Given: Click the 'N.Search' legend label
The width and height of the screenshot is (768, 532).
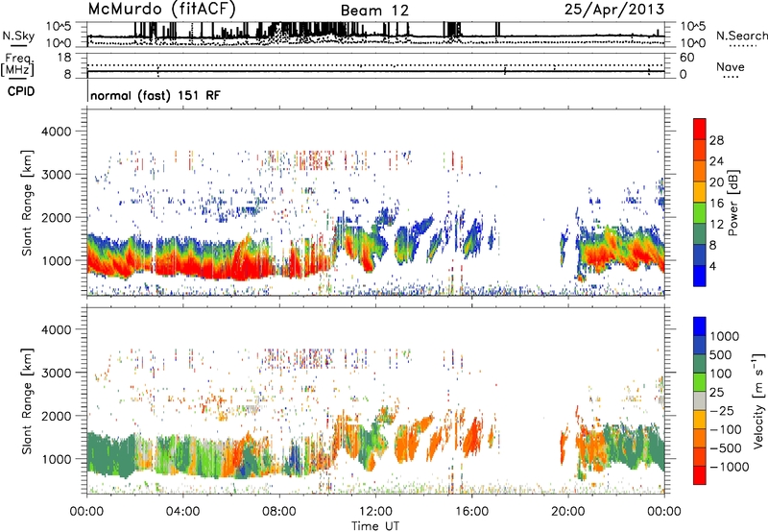Looking at the screenshot, I should 742,36.
